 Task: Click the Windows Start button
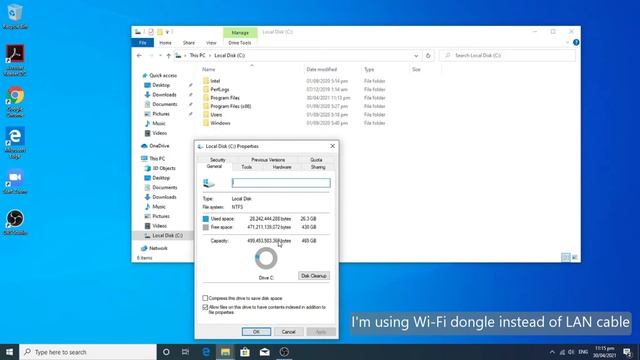click(x=9, y=352)
